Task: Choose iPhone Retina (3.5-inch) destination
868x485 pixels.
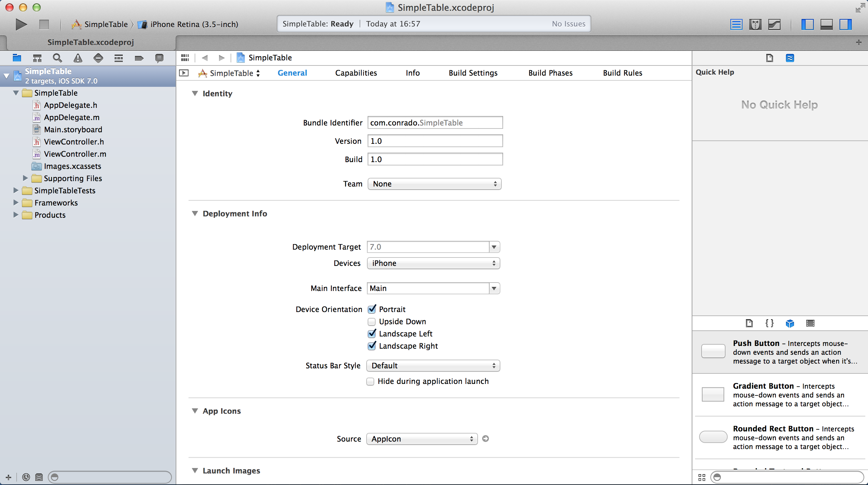Action: click(x=188, y=24)
